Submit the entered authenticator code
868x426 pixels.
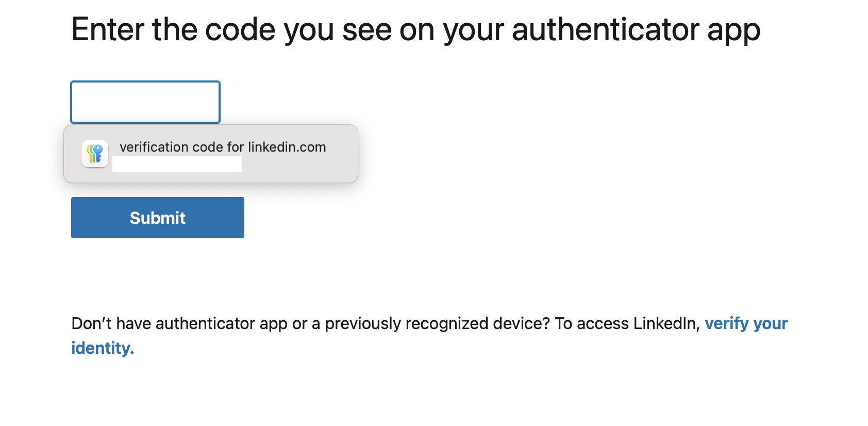158,218
